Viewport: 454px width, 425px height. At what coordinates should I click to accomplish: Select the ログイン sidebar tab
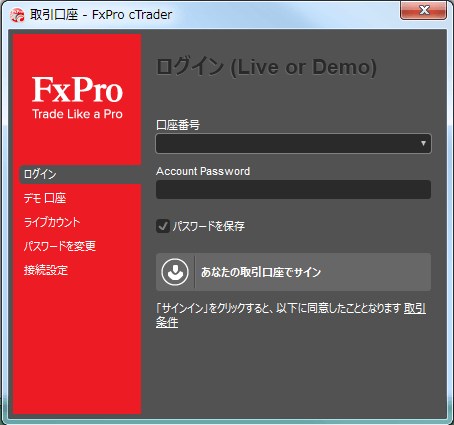pos(80,174)
